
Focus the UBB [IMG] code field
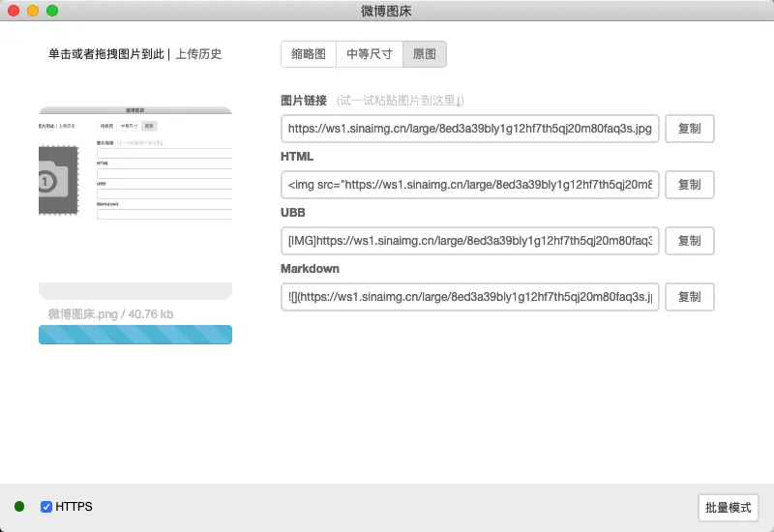[x=470, y=241]
